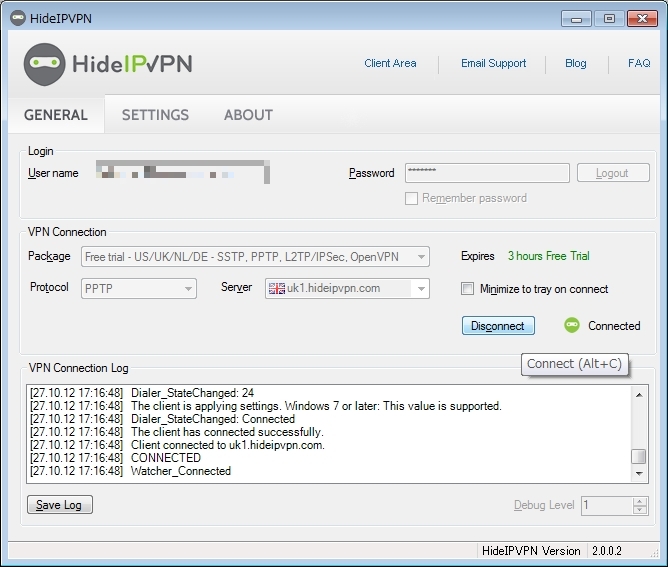The image size is (668, 567).
Task: Click log scrollbar up arrow
Action: pos(639,395)
